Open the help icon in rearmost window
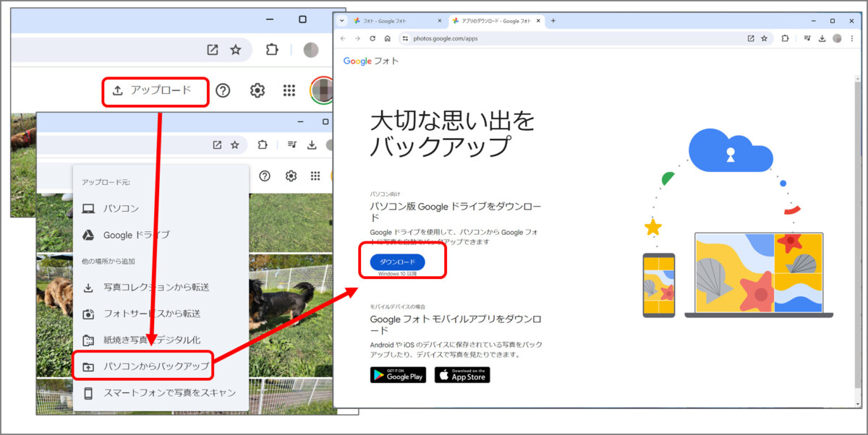This screenshot has width=868, height=435. click(x=223, y=90)
